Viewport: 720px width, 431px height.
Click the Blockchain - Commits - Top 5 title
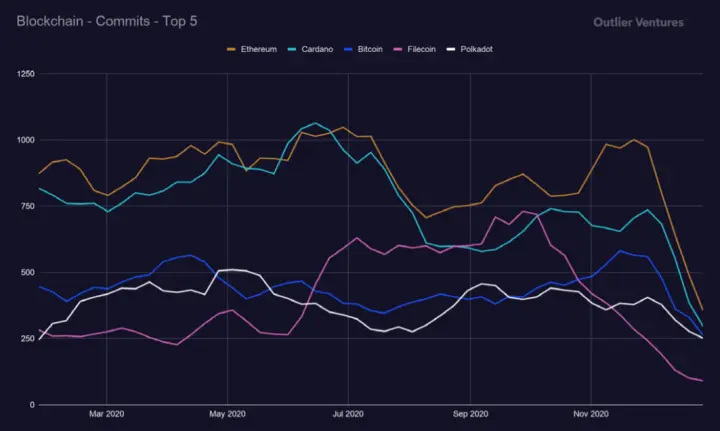(107, 21)
